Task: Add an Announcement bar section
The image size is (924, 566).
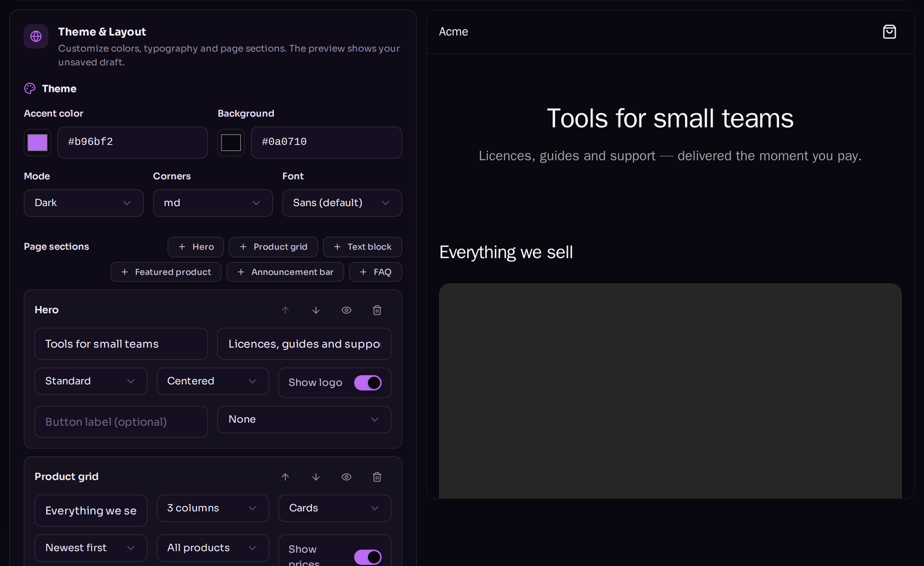Action: point(285,272)
